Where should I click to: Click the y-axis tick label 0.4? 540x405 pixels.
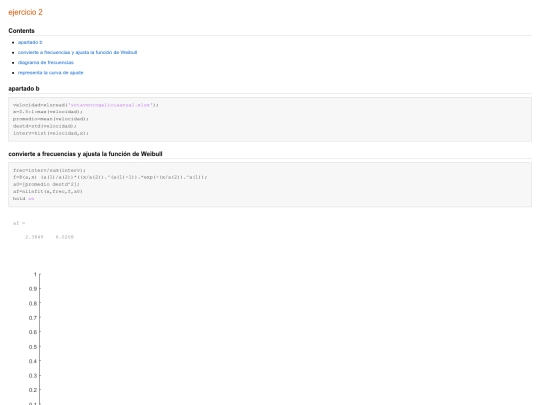coord(33,361)
